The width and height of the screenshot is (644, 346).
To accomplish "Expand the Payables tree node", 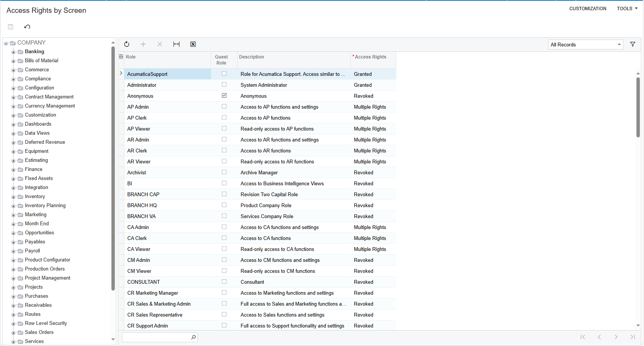I will point(14,242).
